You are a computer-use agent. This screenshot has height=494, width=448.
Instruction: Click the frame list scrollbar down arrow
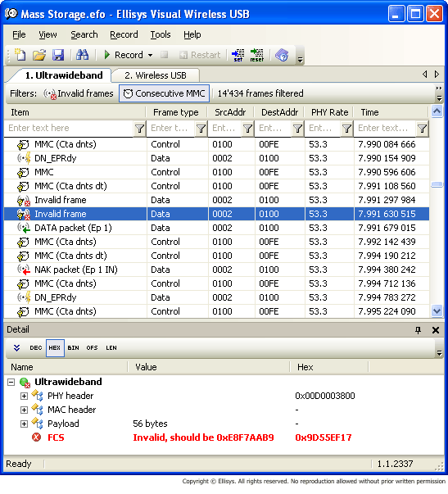pyautogui.click(x=437, y=311)
